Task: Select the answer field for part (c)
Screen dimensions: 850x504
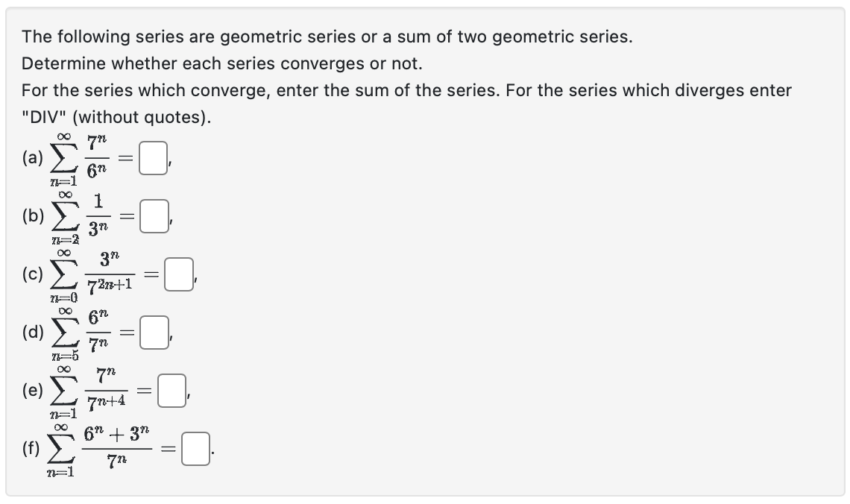Action: click(x=179, y=274)
